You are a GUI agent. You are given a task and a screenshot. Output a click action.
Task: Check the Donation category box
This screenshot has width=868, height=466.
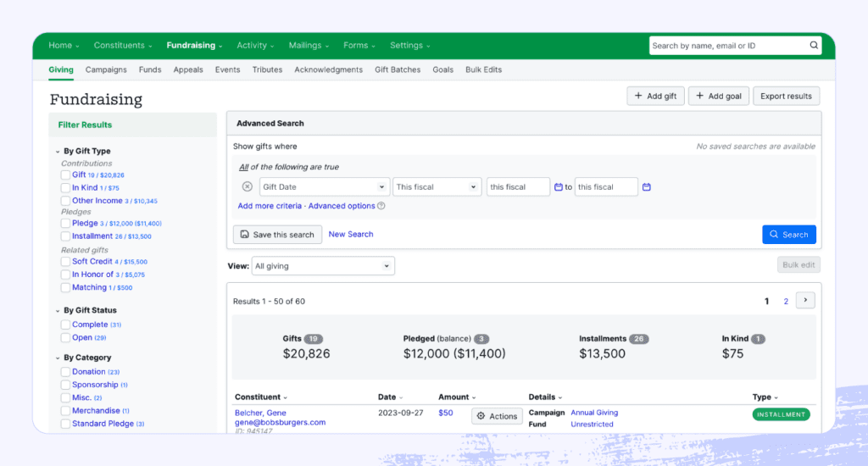pyautogui.click(x=65, y=372)
